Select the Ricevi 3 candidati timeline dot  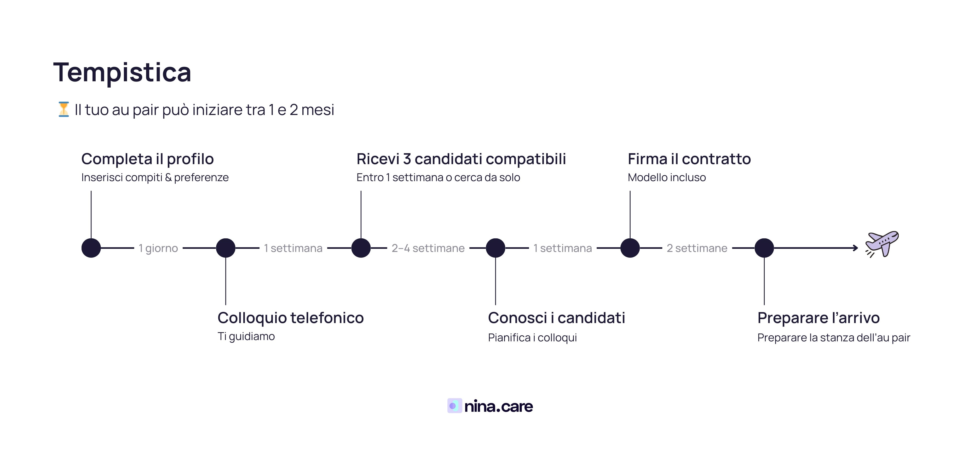click(361, 248)
